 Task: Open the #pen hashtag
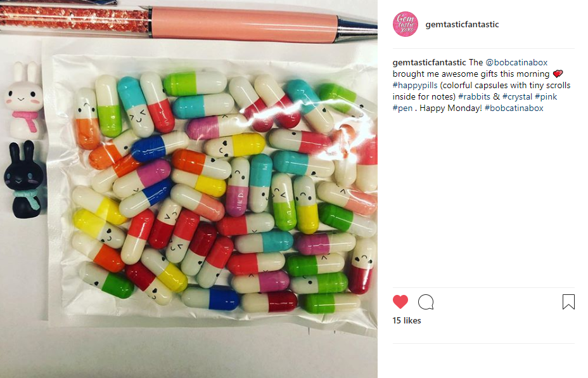click(402, 108)
